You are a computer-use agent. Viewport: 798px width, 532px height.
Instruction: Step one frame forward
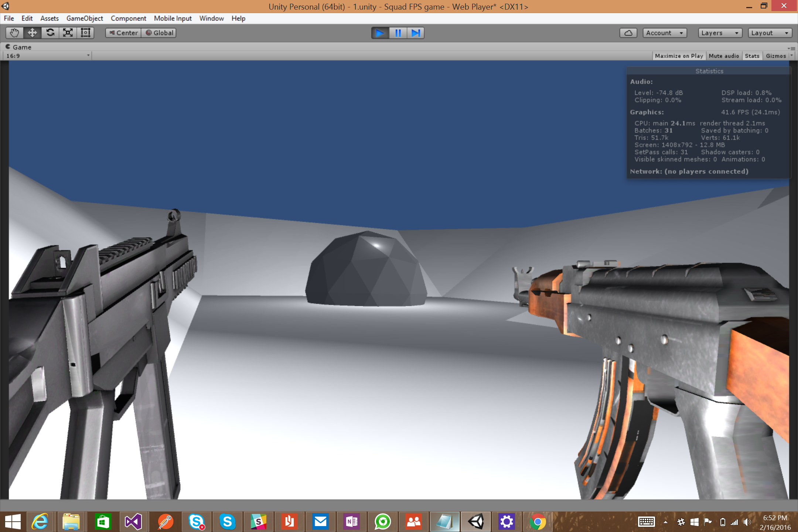tap(416, 33)
